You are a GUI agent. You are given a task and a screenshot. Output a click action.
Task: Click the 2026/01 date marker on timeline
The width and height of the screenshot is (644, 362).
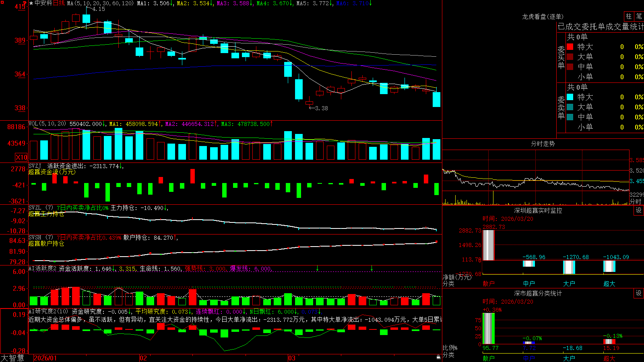tap(45, 358)
